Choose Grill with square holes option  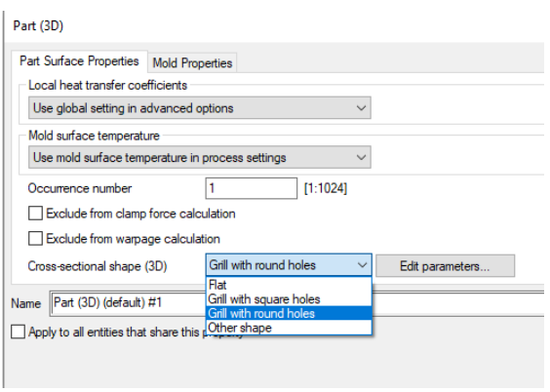289,299
